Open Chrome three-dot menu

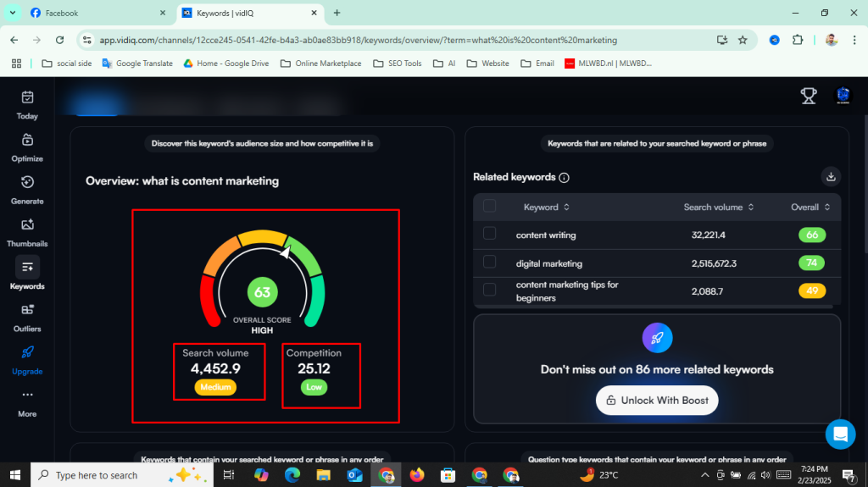(x=854, y=40)
